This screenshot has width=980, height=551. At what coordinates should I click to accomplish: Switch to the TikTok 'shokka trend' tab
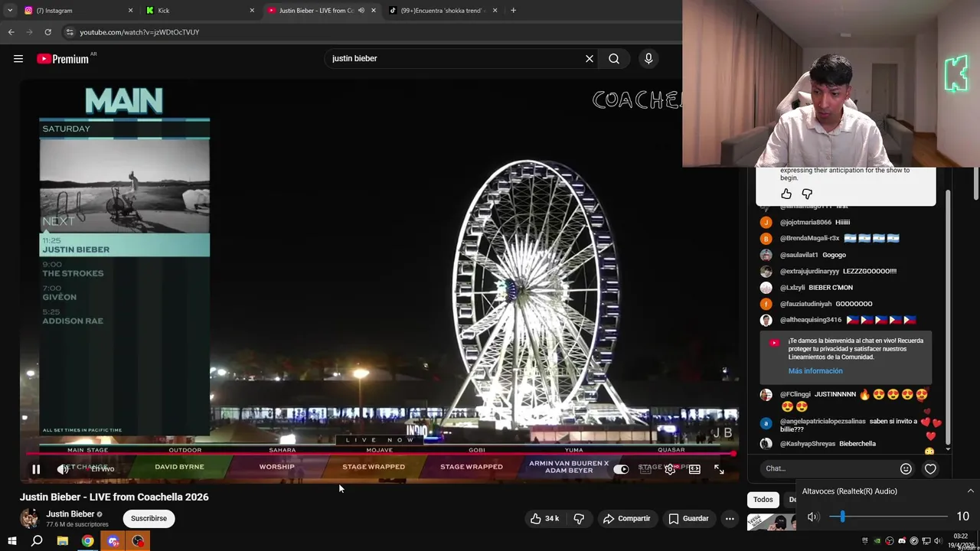tap(444, 11)
